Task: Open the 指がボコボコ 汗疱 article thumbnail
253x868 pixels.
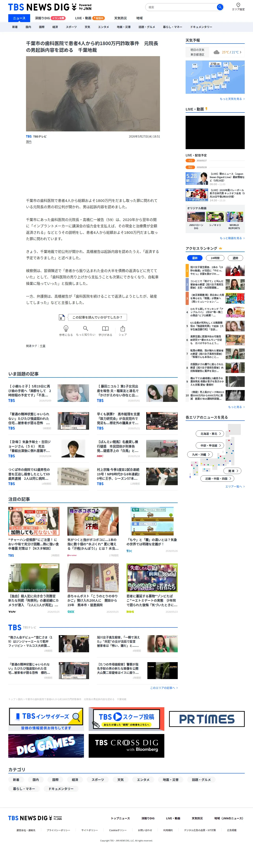Action: pos(93,521)
